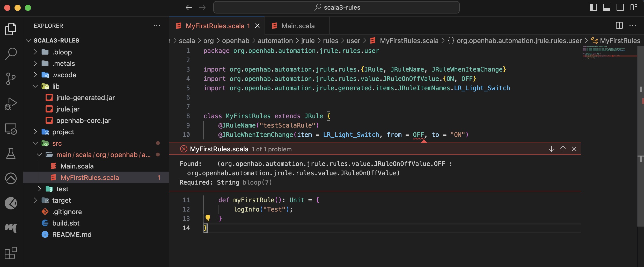Open the Remote Explorer view
The image size is (644, 267).
[11, 129]
